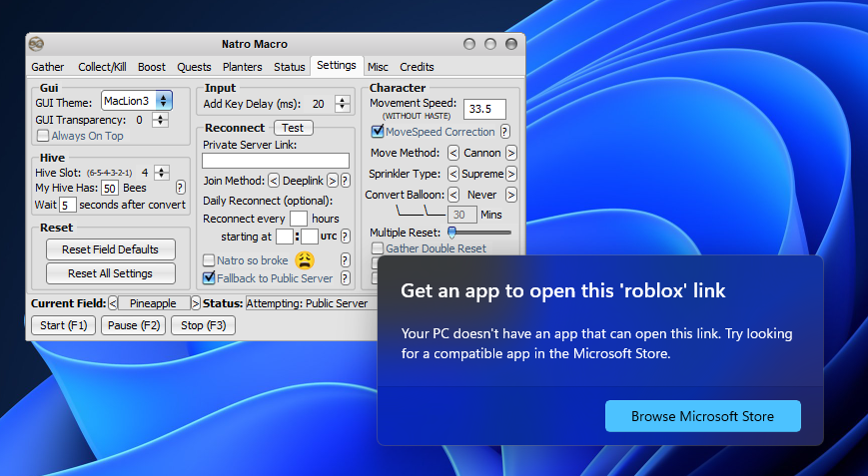
Task: Click the Wait seconds after convert field
Action: click(x=68, y=205)
